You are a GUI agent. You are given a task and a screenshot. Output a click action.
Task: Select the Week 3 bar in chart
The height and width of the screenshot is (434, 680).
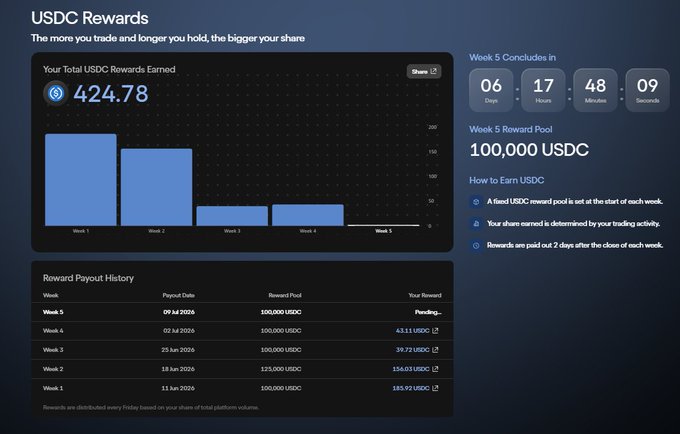pos(232,216)
